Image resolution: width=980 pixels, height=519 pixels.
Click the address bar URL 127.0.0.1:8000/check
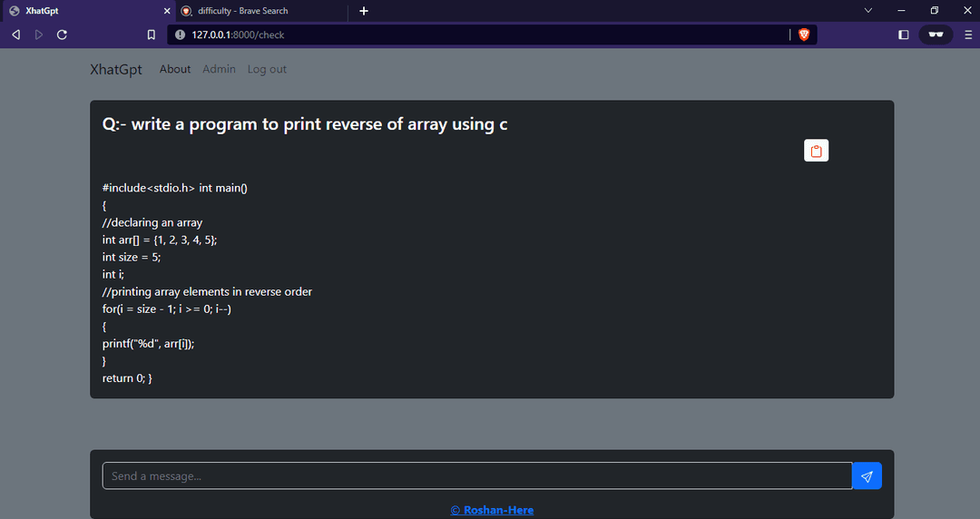238,35
